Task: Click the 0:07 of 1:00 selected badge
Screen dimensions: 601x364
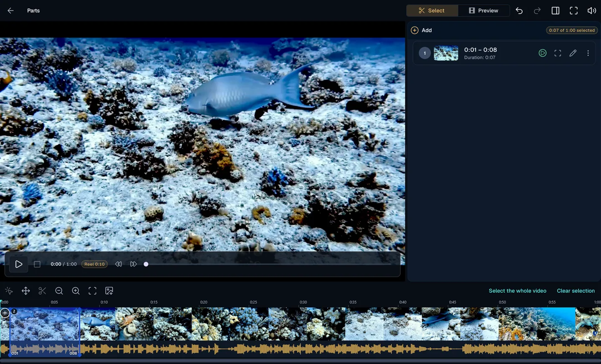Action: click(x=572, y=30)
